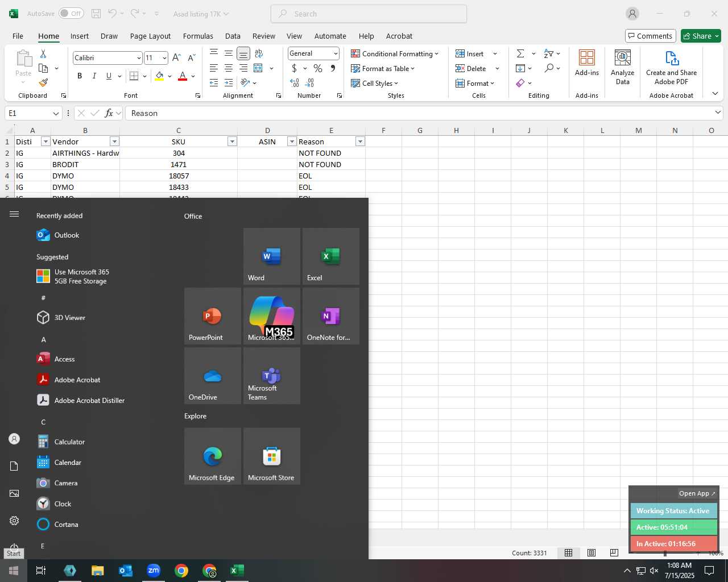
Task: Toggle Align Right button
Action: pos(243,68)
